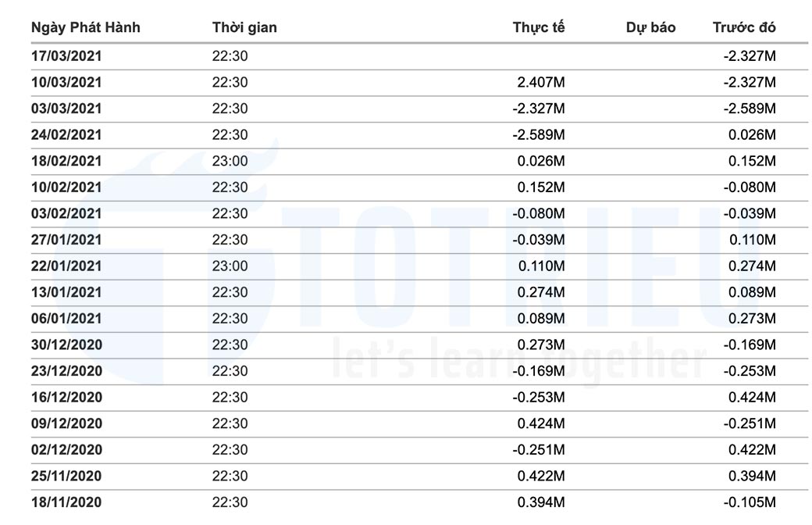
Task: Click the 2.407M actual value
Action: pyautogui.click(x=541, y=82)
